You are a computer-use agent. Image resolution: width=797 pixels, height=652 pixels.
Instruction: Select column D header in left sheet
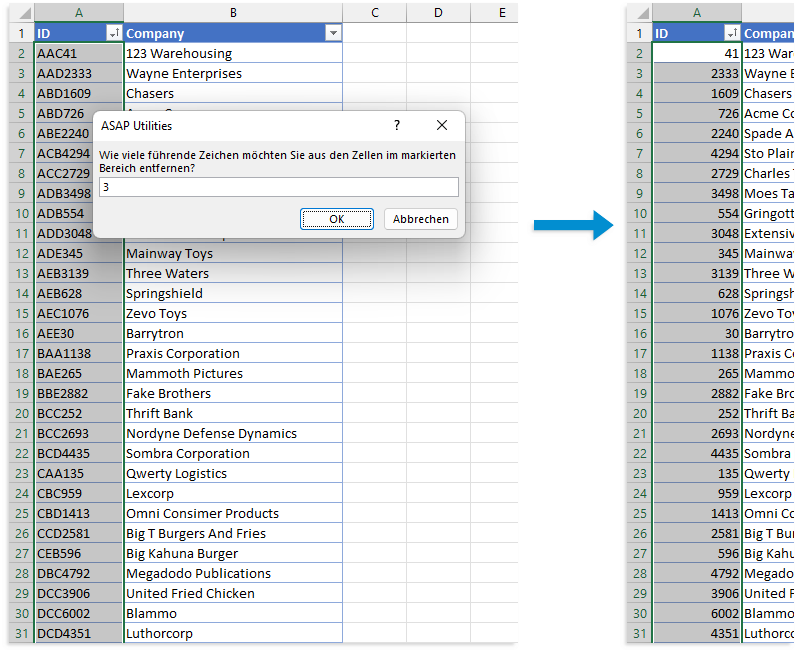tap(438, 13)
